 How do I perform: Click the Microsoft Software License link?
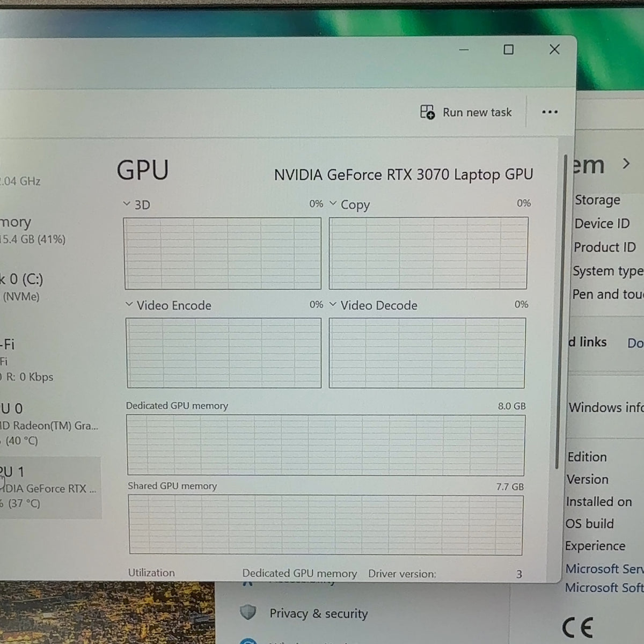604,587
